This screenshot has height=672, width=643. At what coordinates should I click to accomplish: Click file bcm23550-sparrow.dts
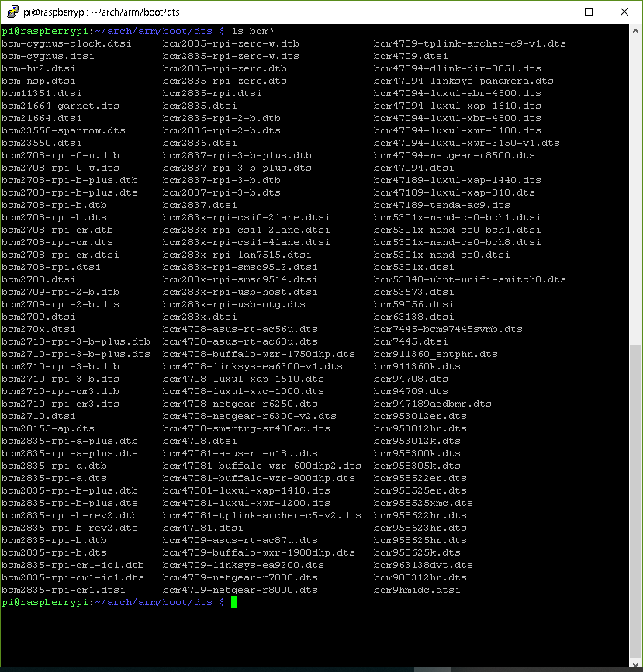(x=64, y=130)
